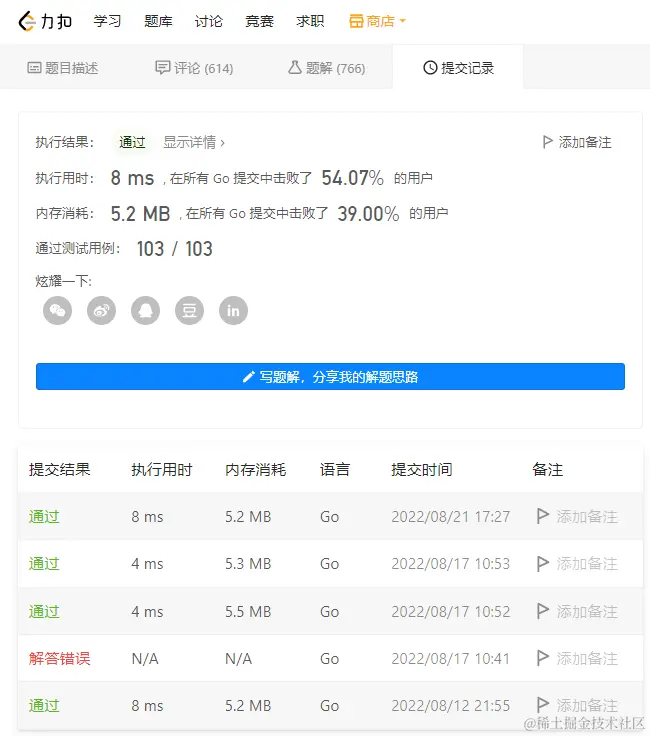Click flag icon in 10:52 submission row
This screenshot has width=650, height=736.
click(x=543, y=611)
